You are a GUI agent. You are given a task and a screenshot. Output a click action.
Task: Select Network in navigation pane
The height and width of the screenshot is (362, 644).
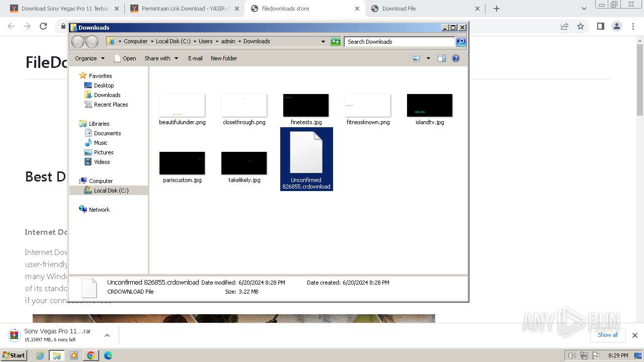point(94,210)
